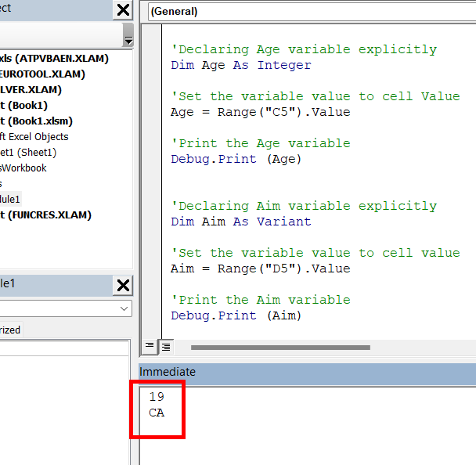Click the Immediate window title bar
This screenshot has width=476, height=465.
[x=305, y=372]
